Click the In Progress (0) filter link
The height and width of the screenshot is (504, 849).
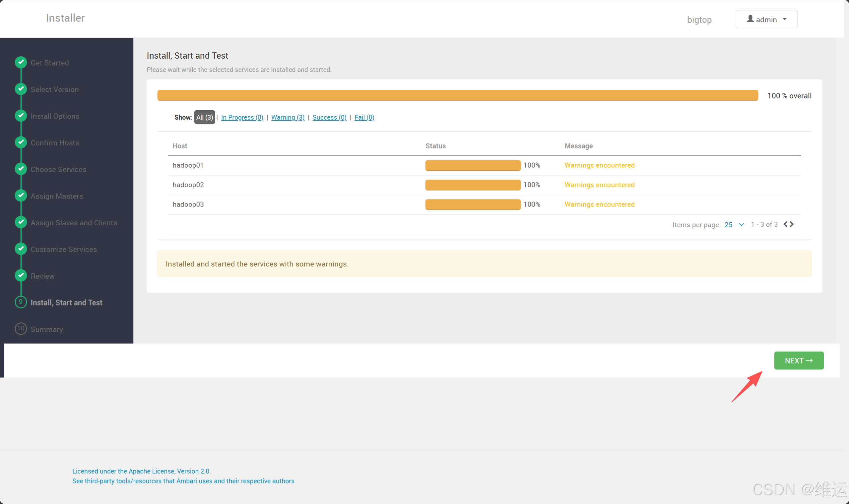[x=242, y=117]
